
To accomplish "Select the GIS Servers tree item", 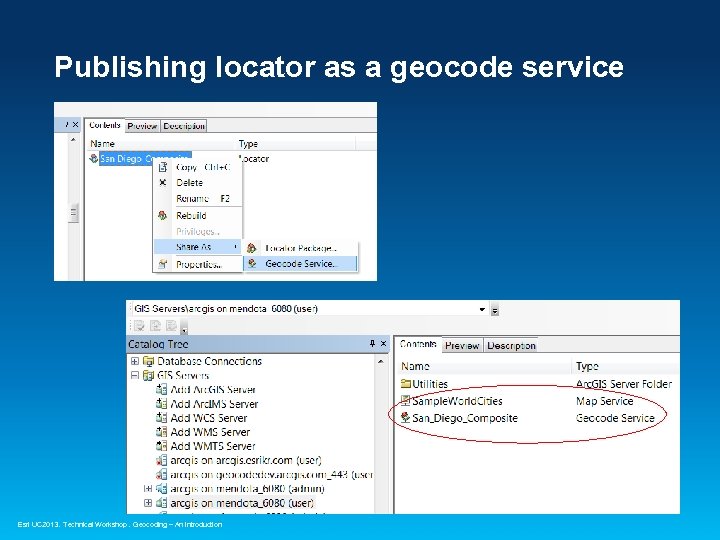I will pos(183,376).
